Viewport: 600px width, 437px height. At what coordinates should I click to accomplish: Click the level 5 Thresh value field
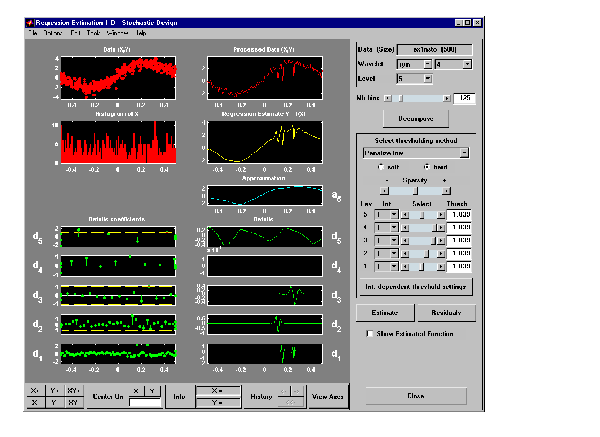pos(459,215)
